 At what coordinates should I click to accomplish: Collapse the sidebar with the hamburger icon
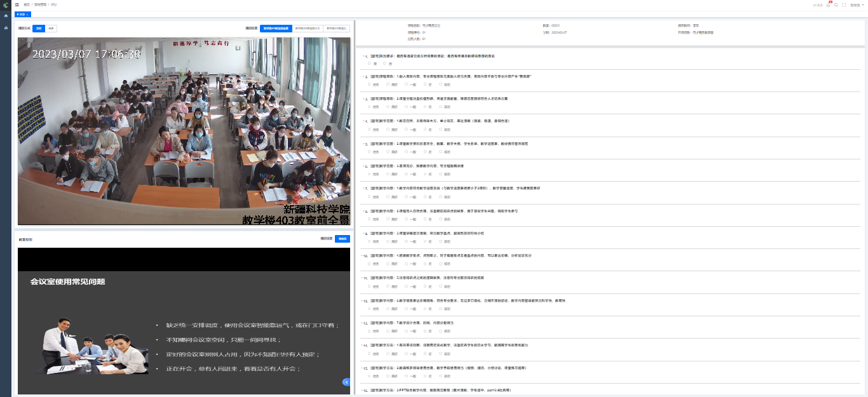click(x=17, y=4)
